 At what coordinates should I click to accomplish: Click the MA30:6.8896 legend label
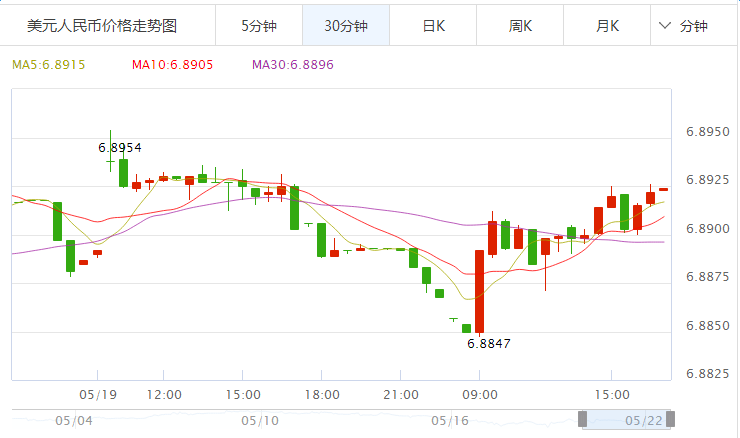pos(293,65)
